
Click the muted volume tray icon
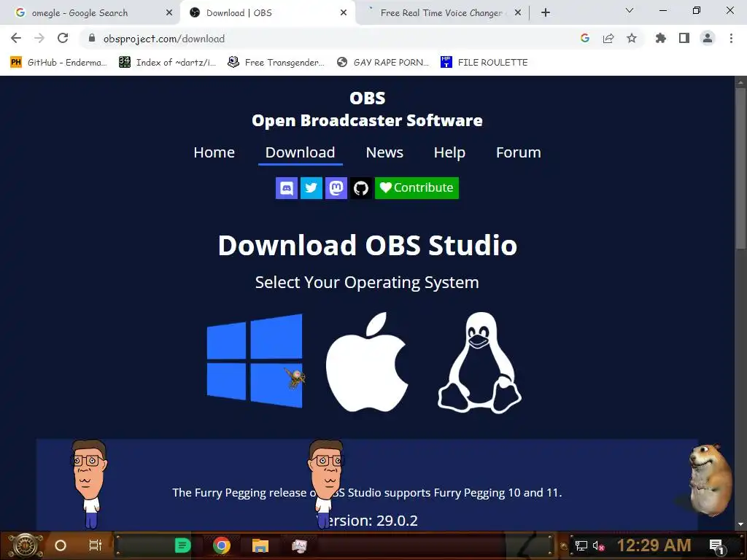point(599,546)
